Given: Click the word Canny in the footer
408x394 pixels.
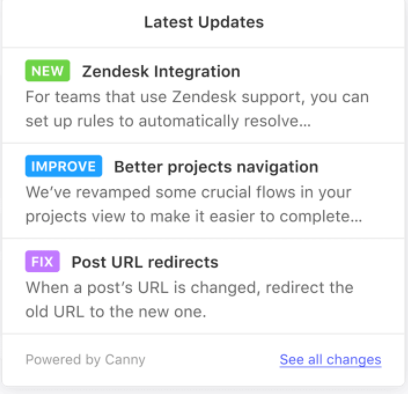Looking at the screenshot, I should (125, 360).
